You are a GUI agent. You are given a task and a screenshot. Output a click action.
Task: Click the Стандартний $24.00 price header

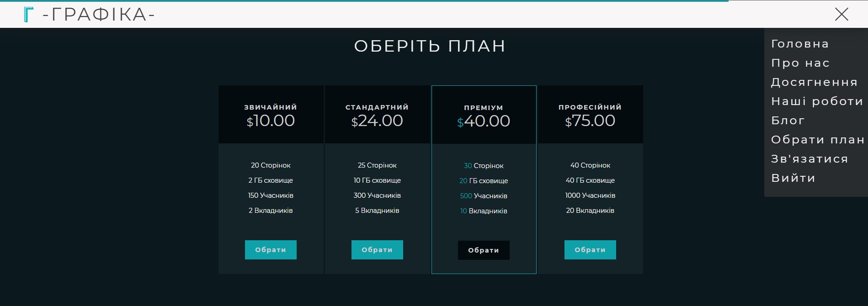coord(377,115)
